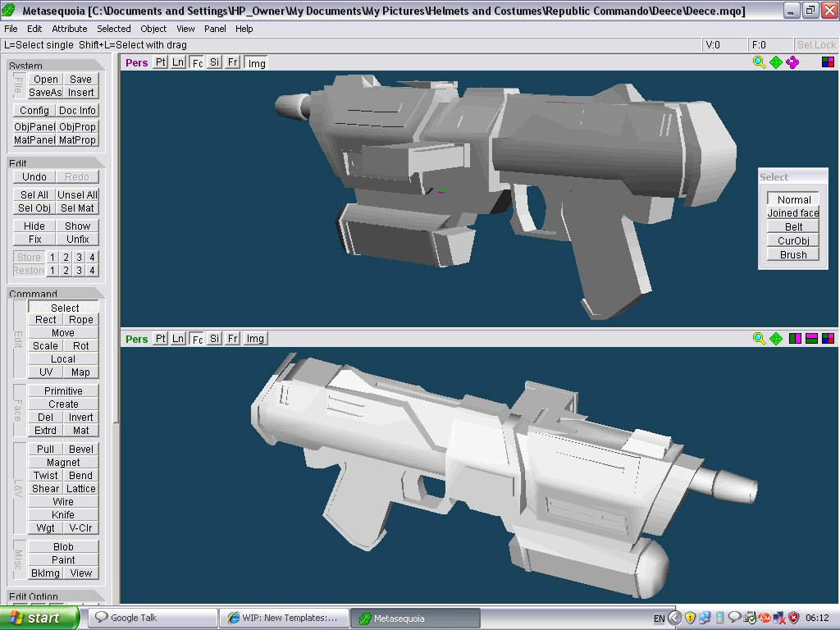Click the speech bubble tray icon

[734, 617]
